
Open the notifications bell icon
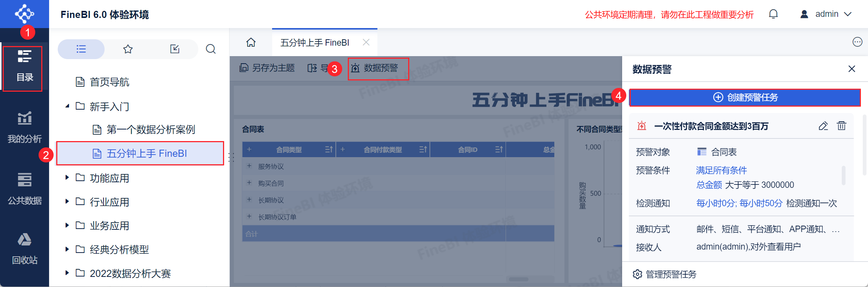coord(773,14)
